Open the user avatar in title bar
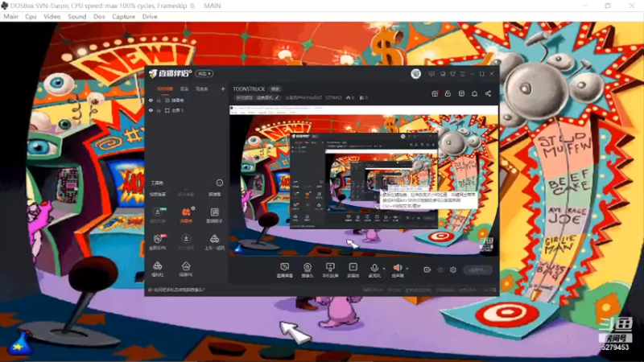644x362 pixels. pos(415,74)
